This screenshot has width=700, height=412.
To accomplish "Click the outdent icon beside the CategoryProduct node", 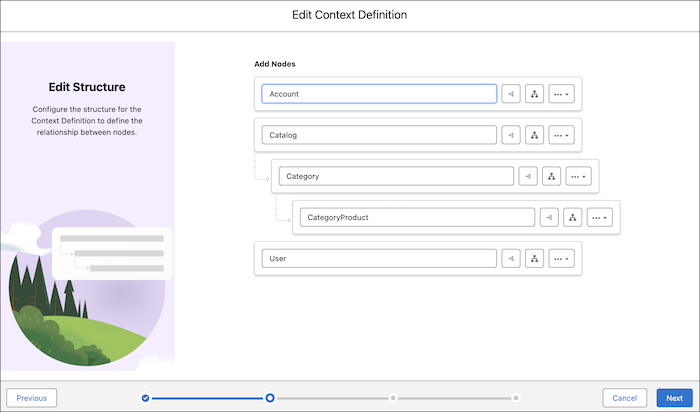I will tap(549, 217).
